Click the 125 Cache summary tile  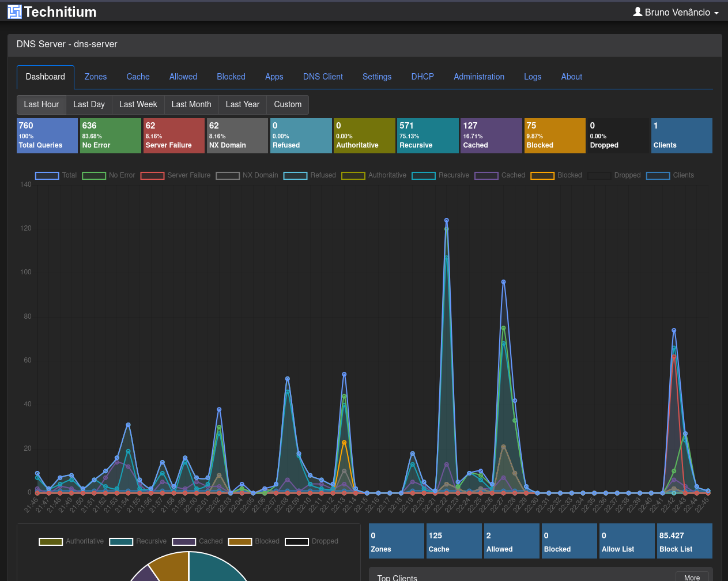pyautogui.click(x=454, y=541)
